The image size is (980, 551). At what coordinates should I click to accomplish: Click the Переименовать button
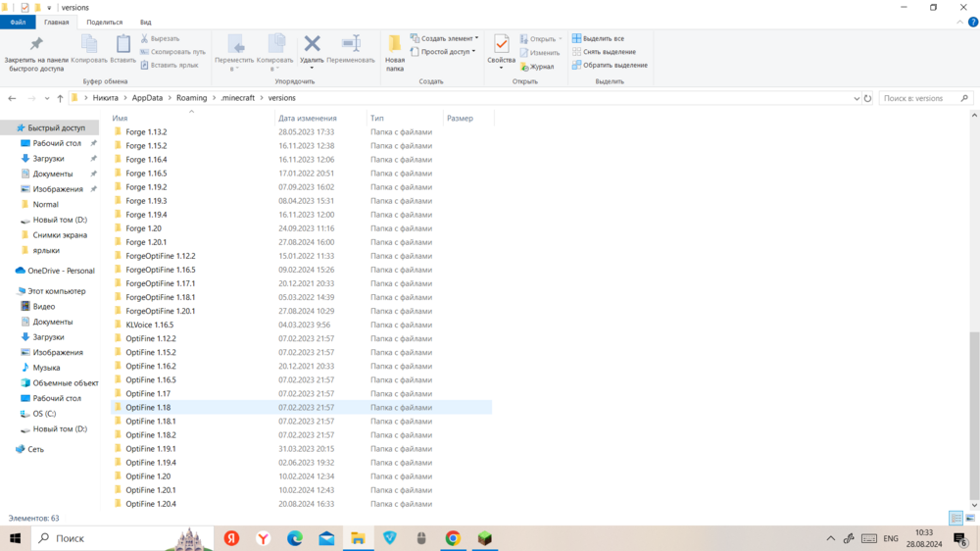click(x=351, y=49)
